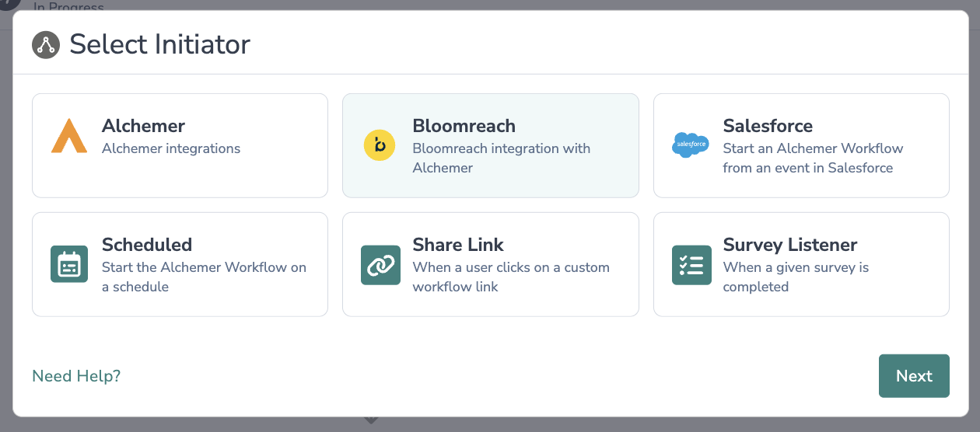Choose the Share Link heading
Screen dimensions: 980x432
(458, 245)
